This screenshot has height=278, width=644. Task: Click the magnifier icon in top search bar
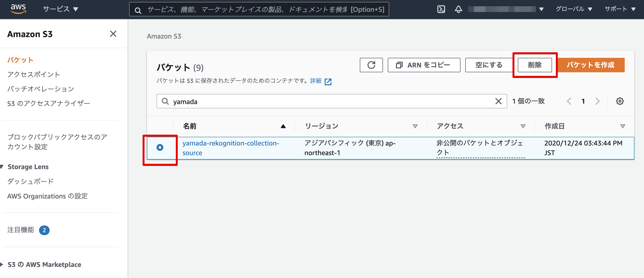coord(138,10)
